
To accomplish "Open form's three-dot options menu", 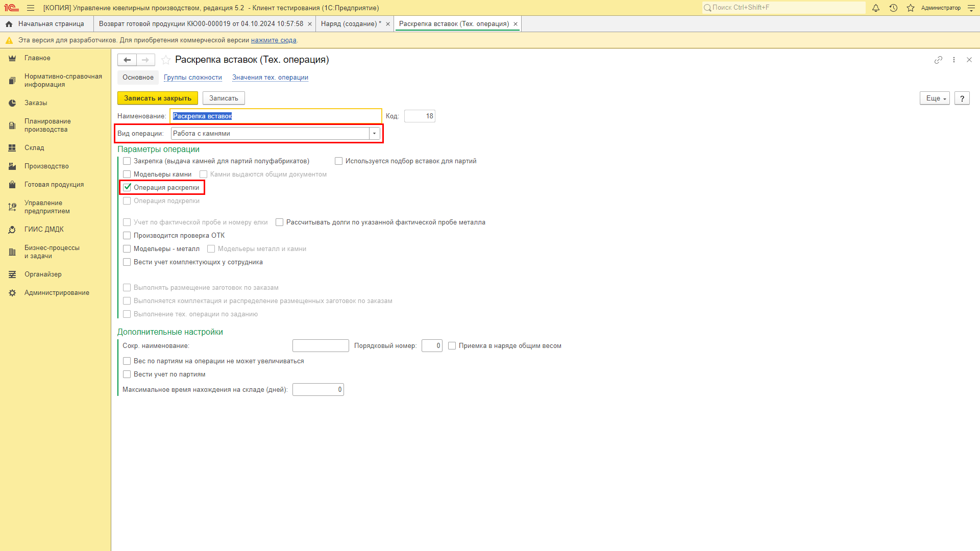I will click(x=953, y=60).
